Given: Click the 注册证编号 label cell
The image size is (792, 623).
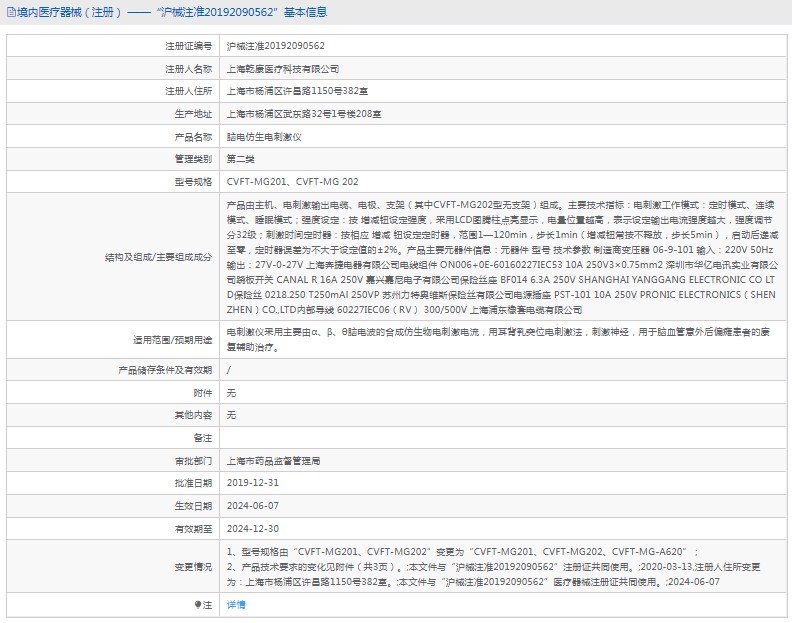Looking at the screenshot, I should [188, 46].
